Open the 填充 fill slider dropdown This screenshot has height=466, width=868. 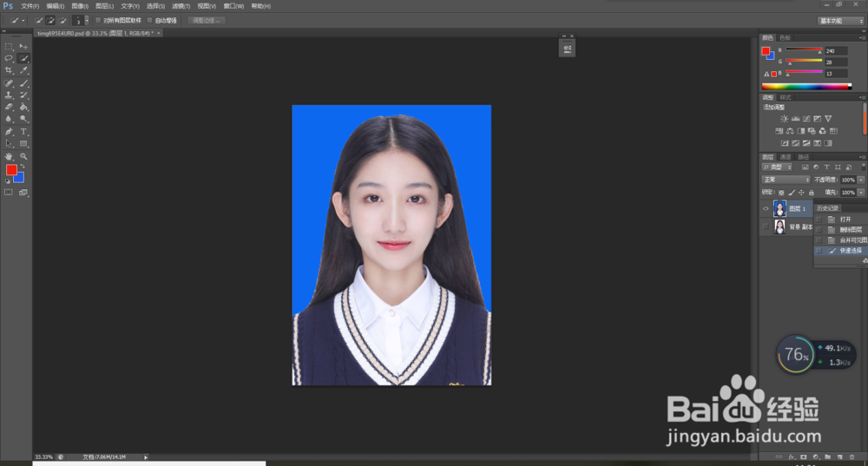(861, 192)
